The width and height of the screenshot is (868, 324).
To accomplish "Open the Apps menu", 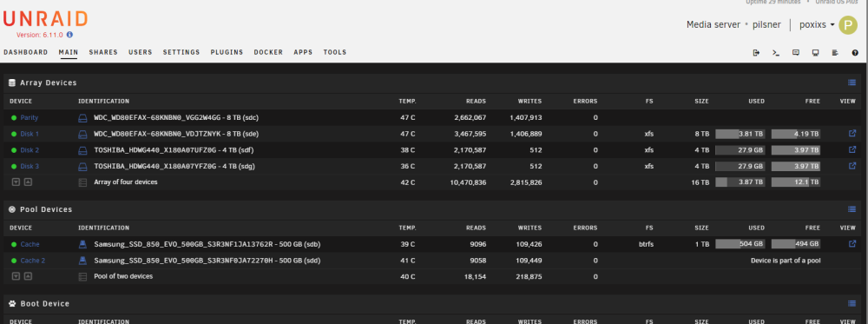I will click(x=303, y=53).
